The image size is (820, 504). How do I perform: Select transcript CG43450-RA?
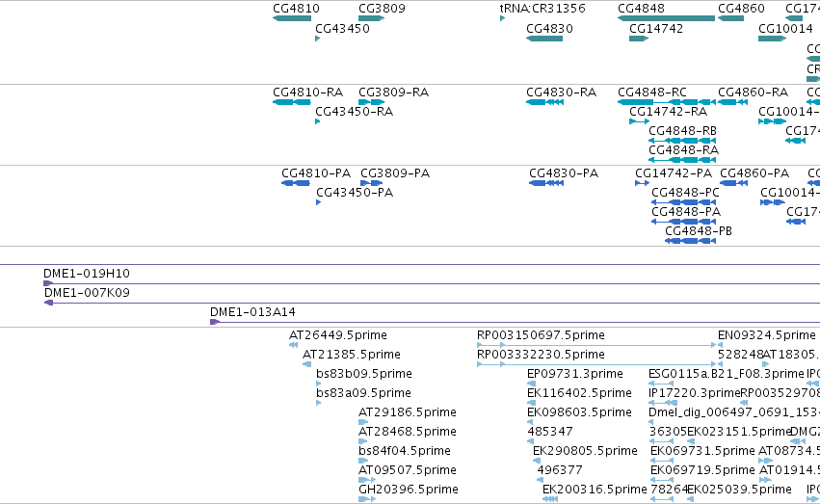pos(354,112)
